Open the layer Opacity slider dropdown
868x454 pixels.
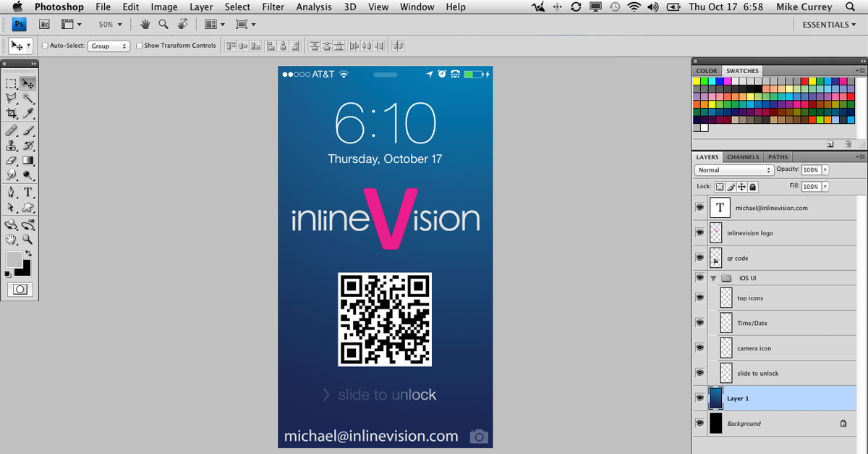click(825, 170)
